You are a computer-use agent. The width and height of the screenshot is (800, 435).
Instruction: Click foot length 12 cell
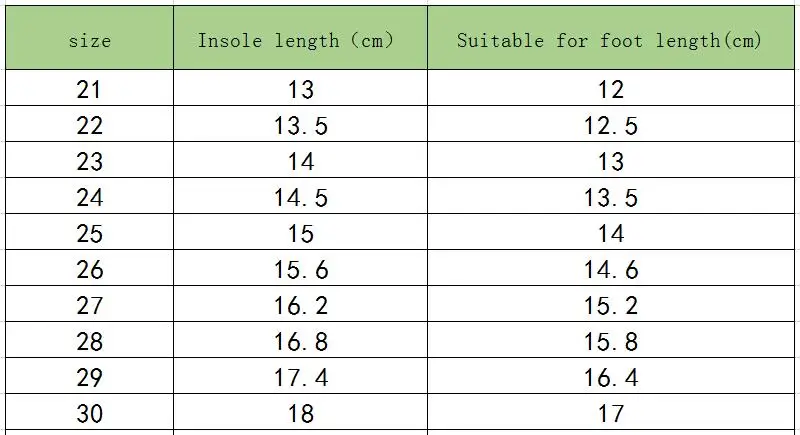pyautogui.click(x=610, y=90)
